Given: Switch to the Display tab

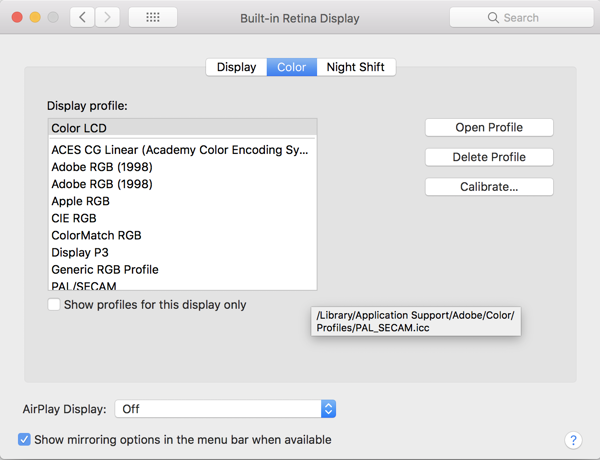Looking at the screenshot, I should point(236,67).
